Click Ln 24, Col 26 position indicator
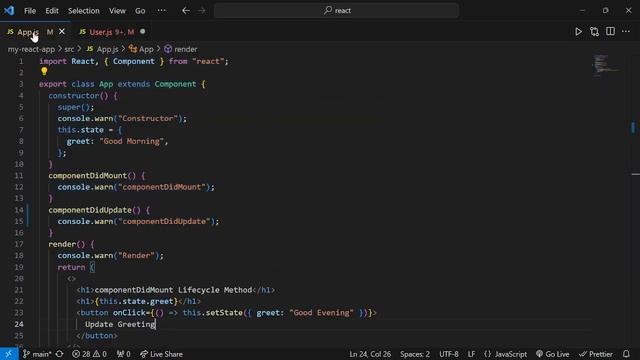This screenshot has height=360, width=640. pos(370,354)
